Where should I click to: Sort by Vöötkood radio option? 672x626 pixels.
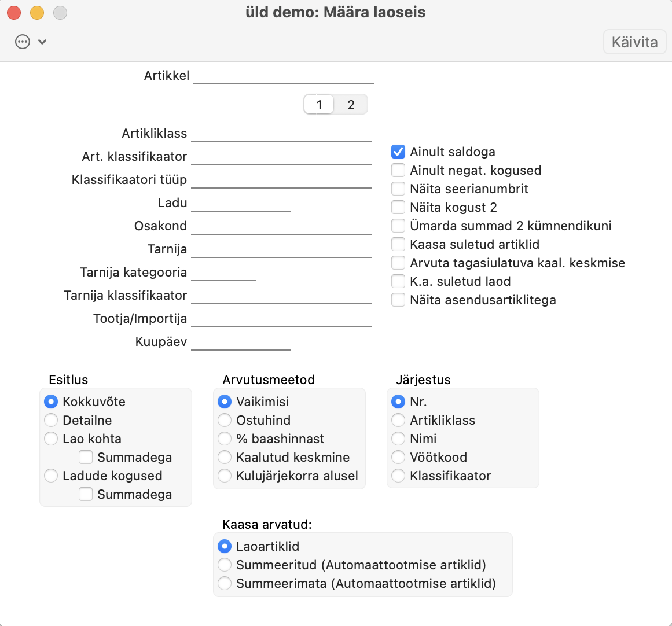[x=398, y=457]
